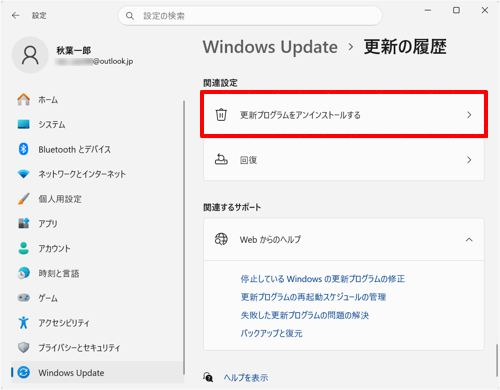This screenshot has height=390, width=500.
Task: Click the globe icon for Web help
Action: tap(221, 239)
